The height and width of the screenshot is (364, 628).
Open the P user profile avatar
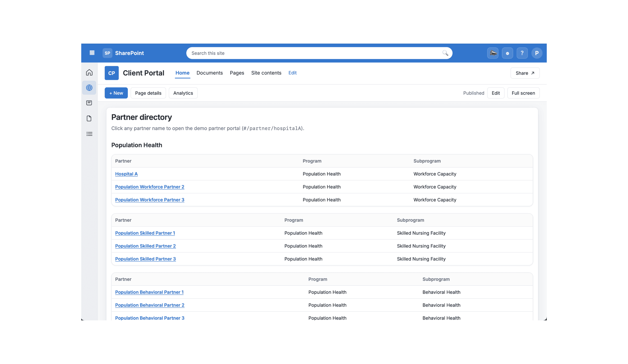click(537, 53)
